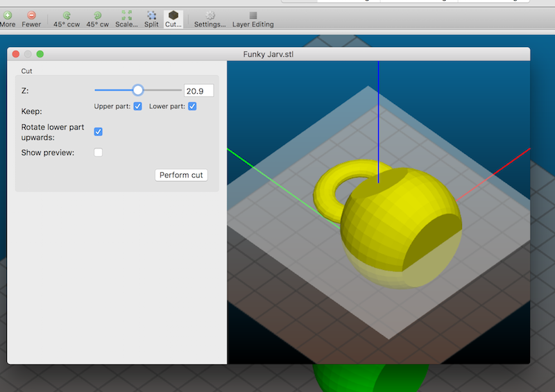Click the green zoom window button
This screenshot has height=392, width=555.
[40, 54]
